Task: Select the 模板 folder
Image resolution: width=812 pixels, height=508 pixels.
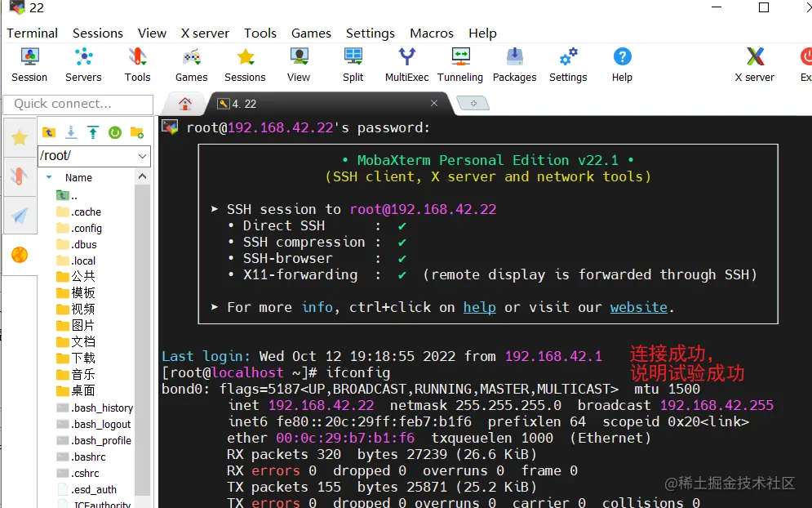Action: 76,293
